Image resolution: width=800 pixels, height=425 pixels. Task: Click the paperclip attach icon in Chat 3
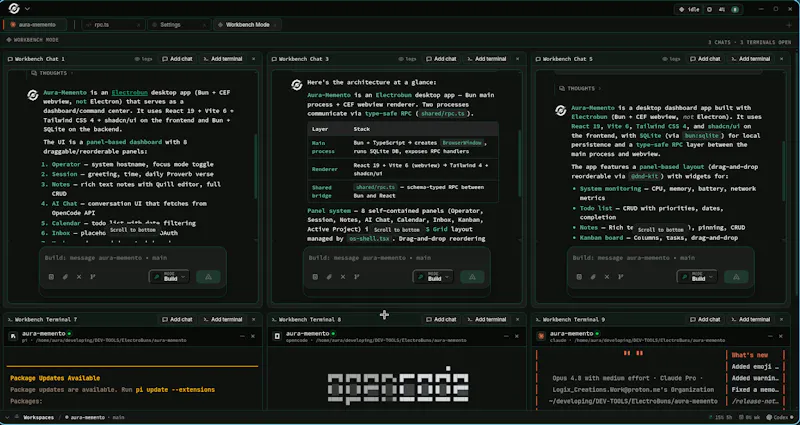[329, 277]
